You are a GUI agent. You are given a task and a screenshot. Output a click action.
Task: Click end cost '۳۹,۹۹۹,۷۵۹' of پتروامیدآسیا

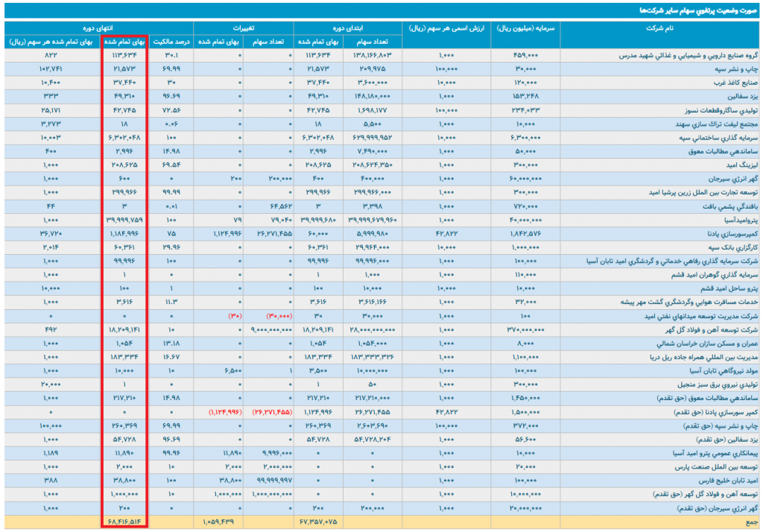[x=124, y=220]
